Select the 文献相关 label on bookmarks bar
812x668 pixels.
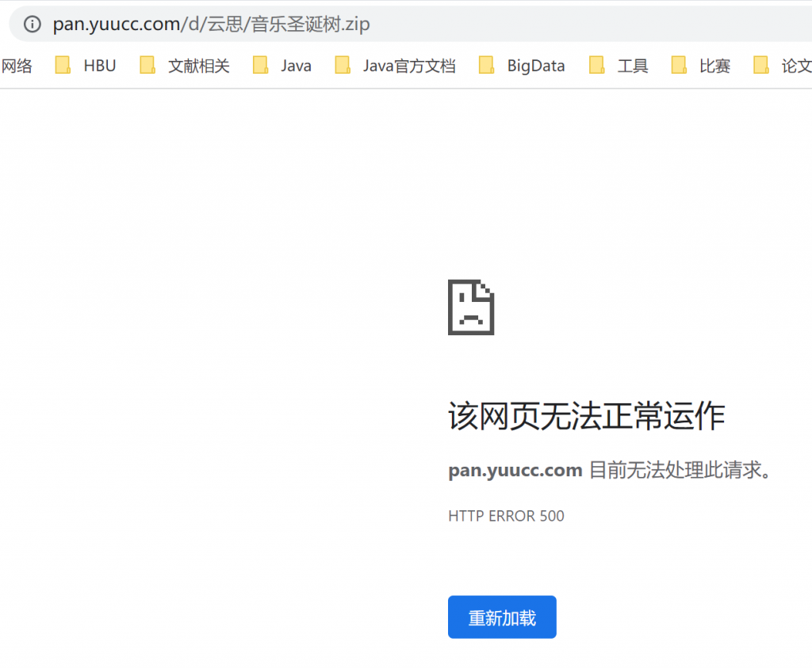[199, 66]
